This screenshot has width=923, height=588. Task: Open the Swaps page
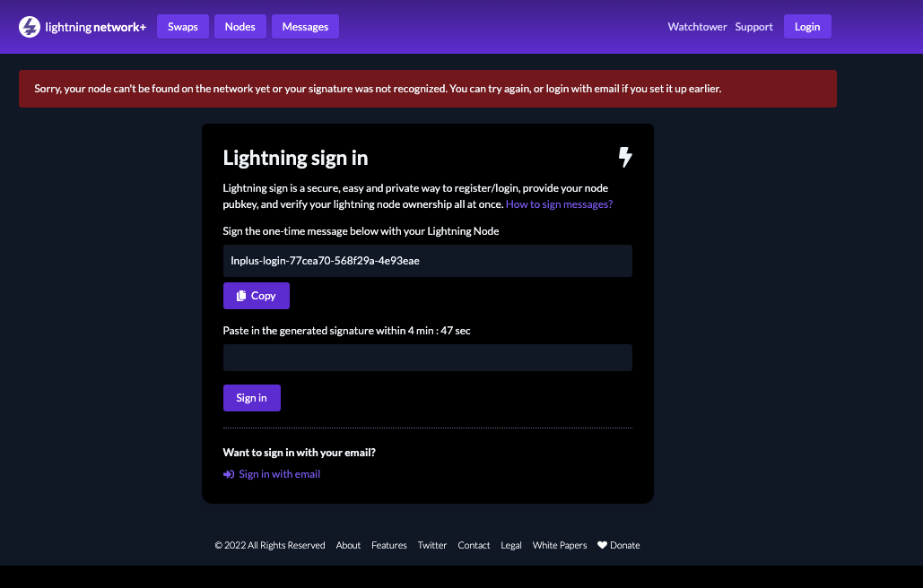[x=183, y=27]
